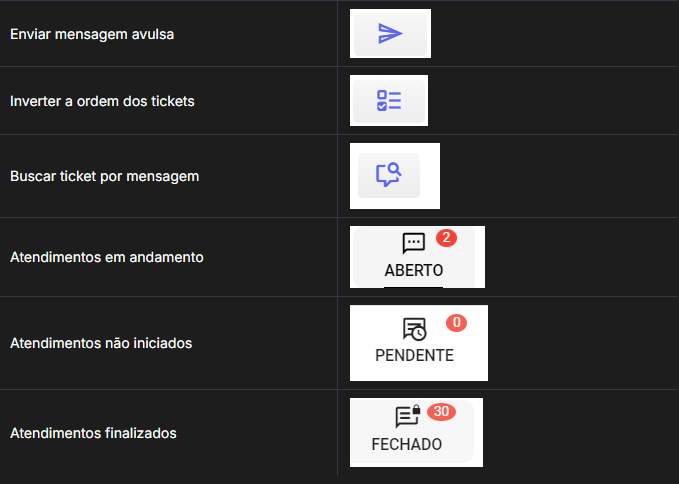Select the "Atendimentos finalizados" description
The width and height of the screenshot is (679, 484).
(x=93, y=433)
